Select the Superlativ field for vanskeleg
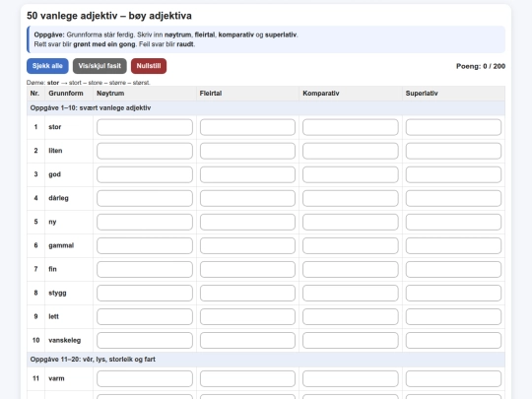 (453, 340)
